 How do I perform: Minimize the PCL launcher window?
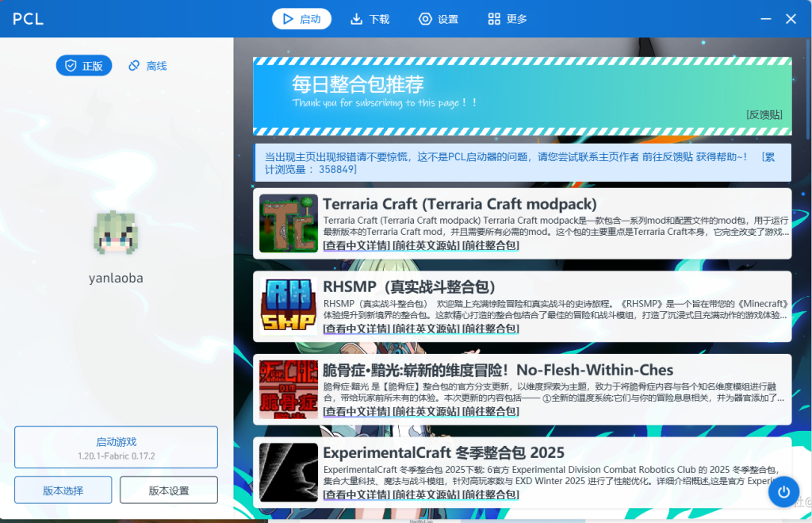pyautogui.click(x=765, y=19)
